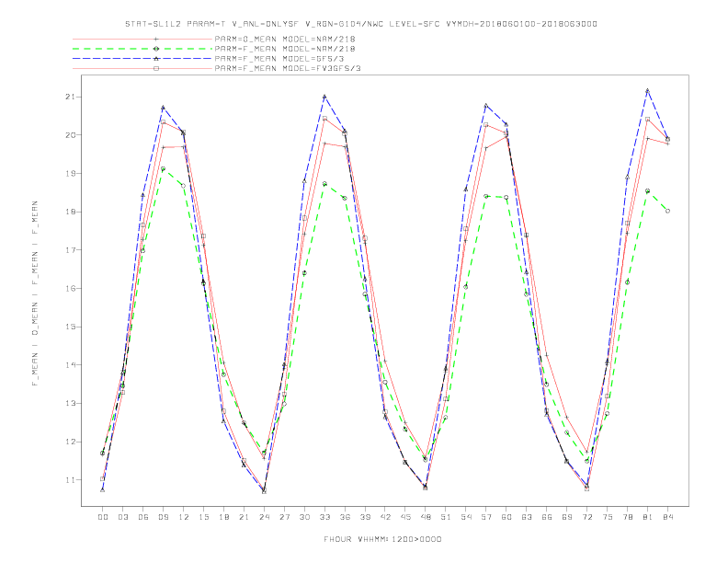
Task: Click the green NAM circle point at hour 84
Action: [667, 211]
